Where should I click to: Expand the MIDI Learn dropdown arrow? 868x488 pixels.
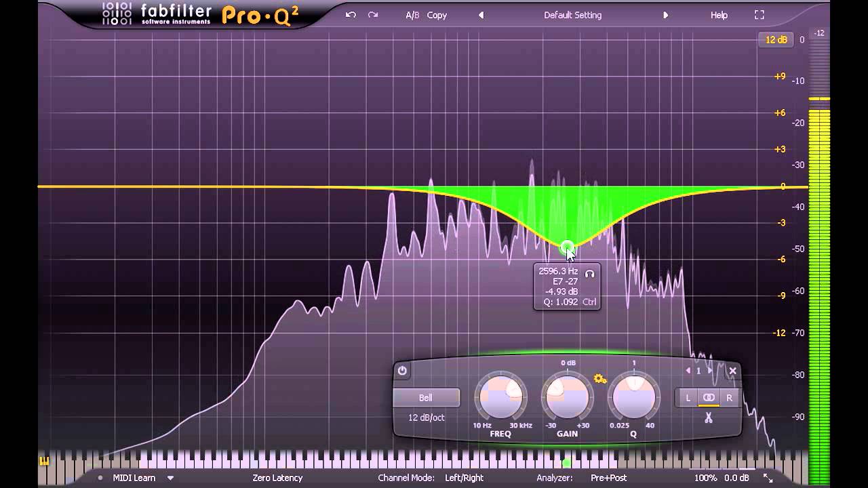coord(170,478)
